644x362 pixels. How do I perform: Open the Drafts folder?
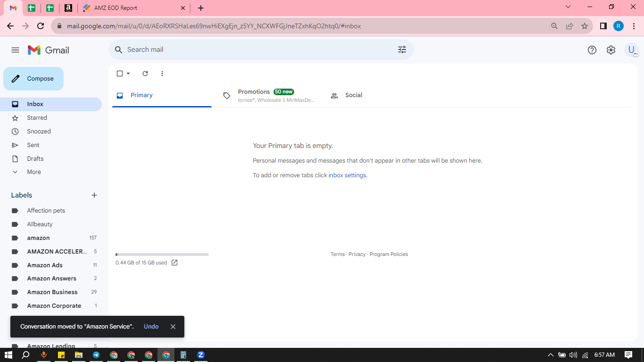tap(51, 159)
